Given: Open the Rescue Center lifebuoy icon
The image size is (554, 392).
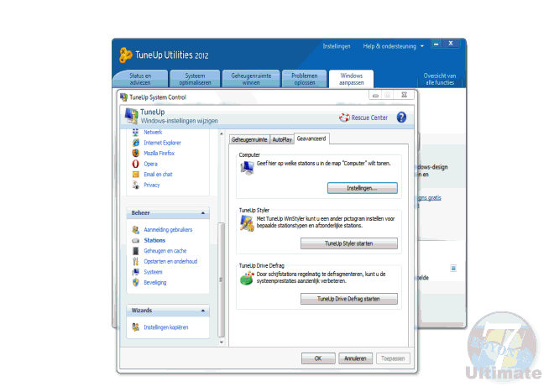Looking at the screenshot, I should click(x=344, y=118).
